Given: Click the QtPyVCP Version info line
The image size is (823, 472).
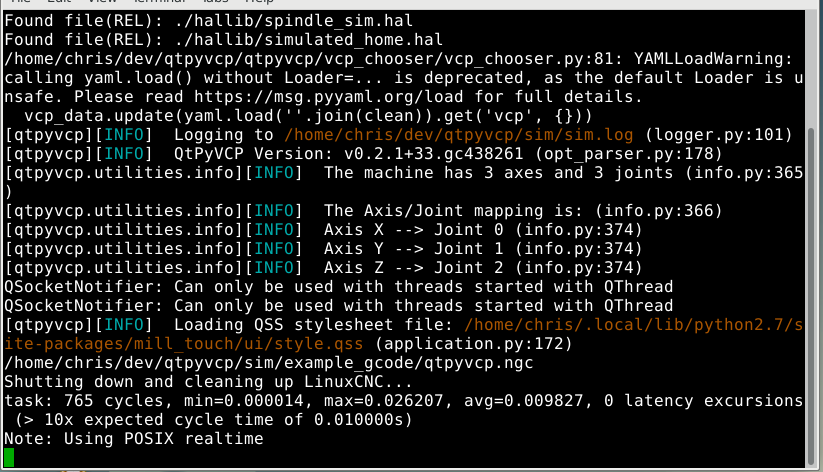Looking at the screenshot, I should [363, 154].
